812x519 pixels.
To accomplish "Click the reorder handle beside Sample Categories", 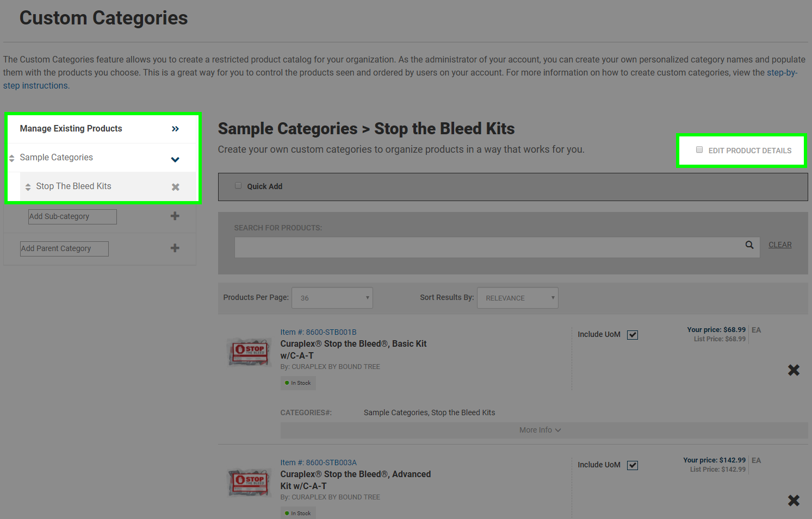I will click(12, 158).
